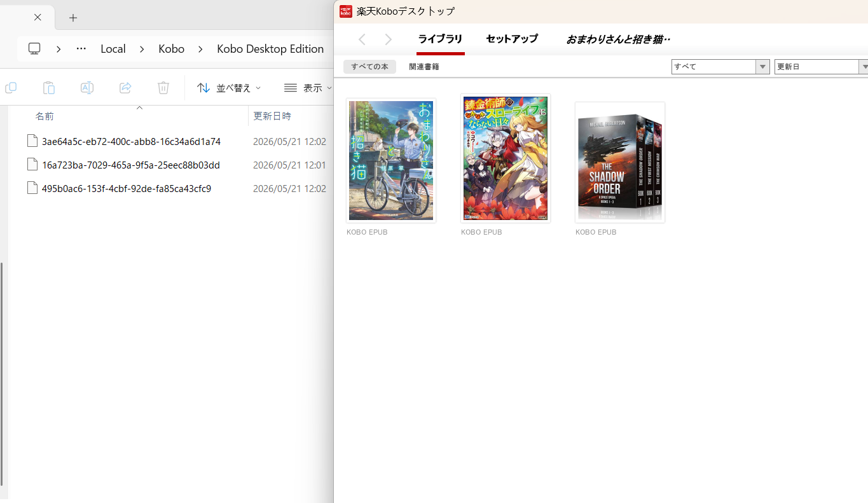Screen dimensions: 868x503
Task: Open the breadcrumb ellipsis overflow
Action: 81,48
